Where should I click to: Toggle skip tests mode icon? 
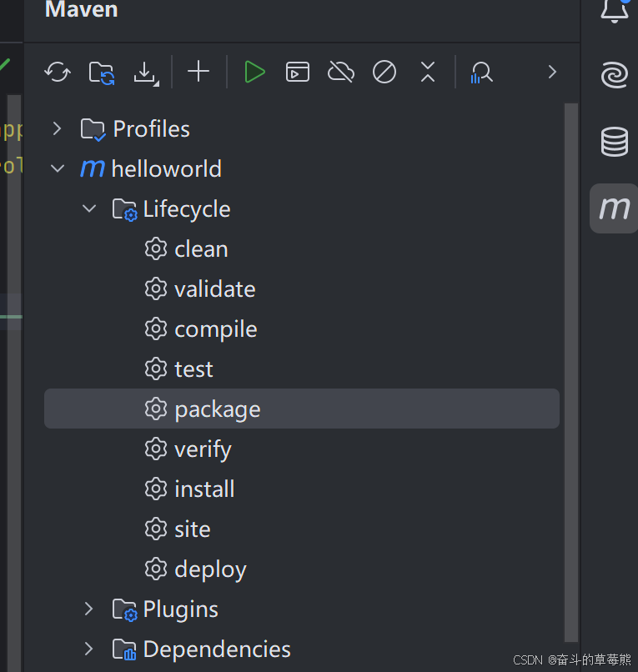tap(384, 72)
